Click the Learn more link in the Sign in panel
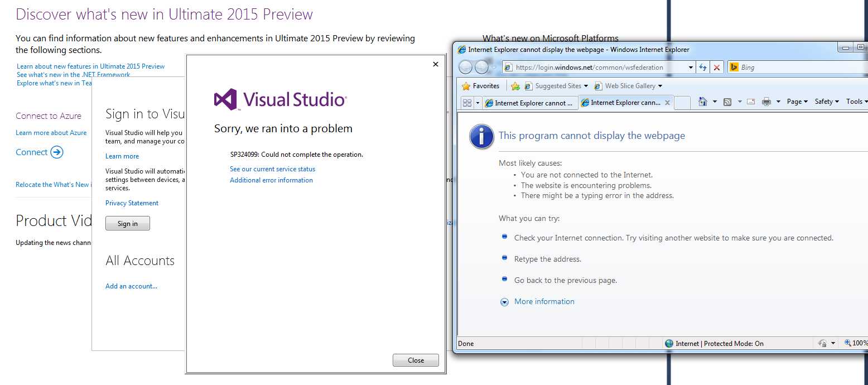This screenshot has height=385, width=868. [122, 156]
